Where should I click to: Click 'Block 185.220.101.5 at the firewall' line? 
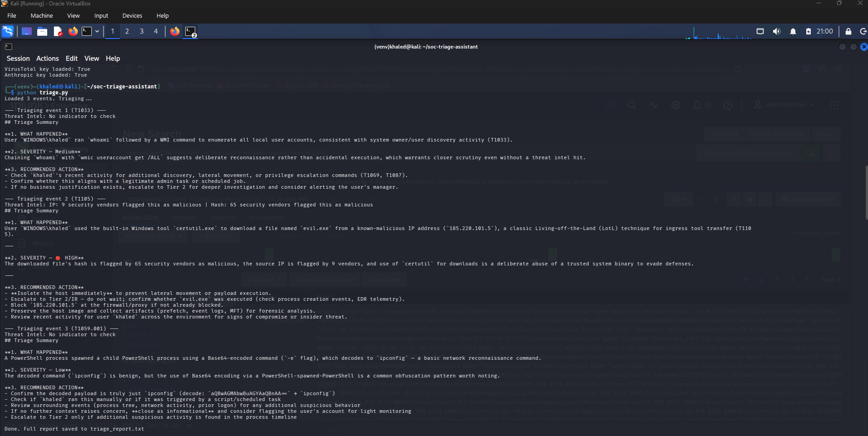[x=114, y=305]
